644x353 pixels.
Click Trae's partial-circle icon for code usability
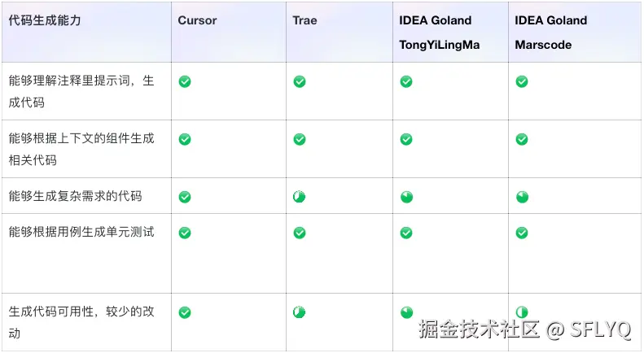pos(300,312)
